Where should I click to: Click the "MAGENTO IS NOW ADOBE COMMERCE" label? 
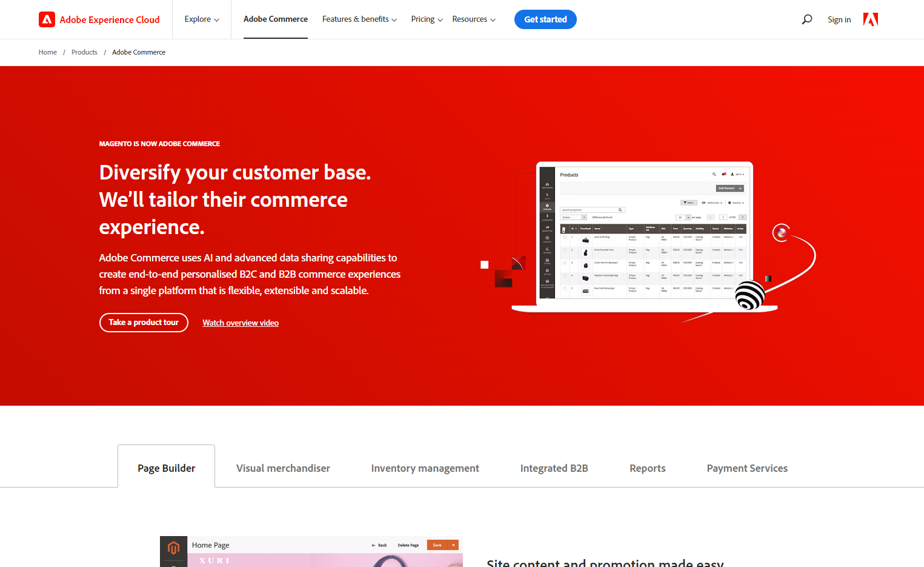159,144
